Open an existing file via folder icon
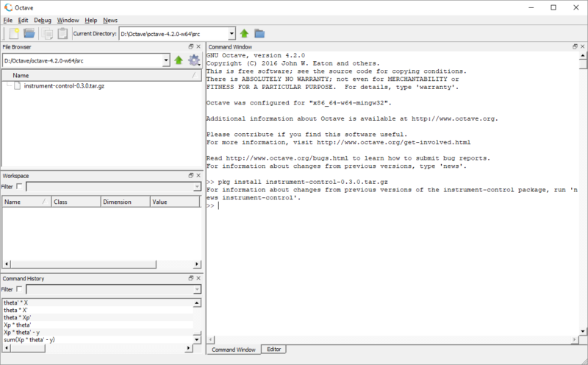The height and width of the screenshot is (365, 588). tap(29, 33)
